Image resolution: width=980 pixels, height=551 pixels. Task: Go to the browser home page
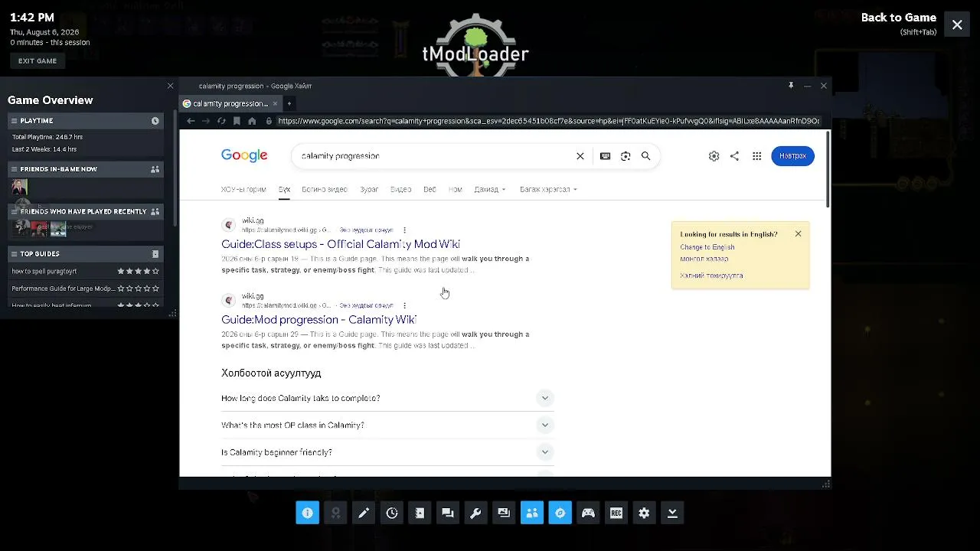[252, 121]
